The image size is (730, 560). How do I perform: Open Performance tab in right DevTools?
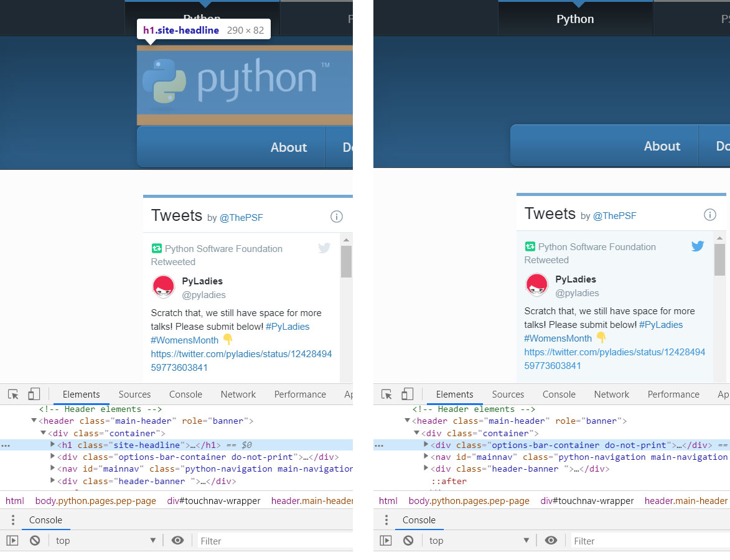tap(673, 394)
